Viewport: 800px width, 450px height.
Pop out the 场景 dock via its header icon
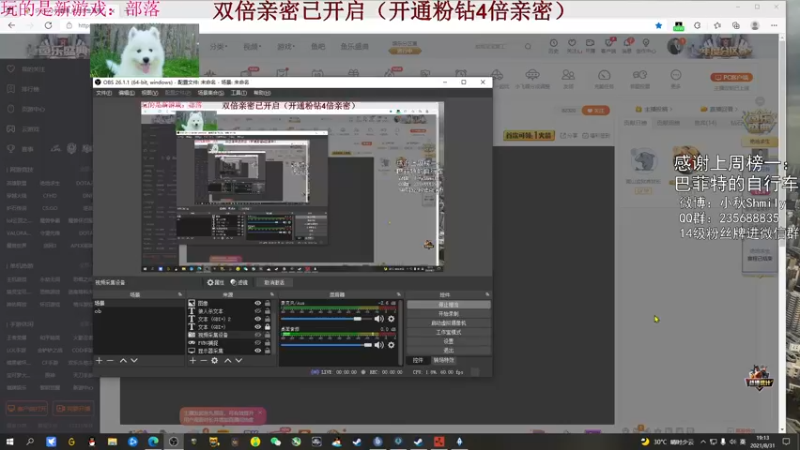click(180, 294)
